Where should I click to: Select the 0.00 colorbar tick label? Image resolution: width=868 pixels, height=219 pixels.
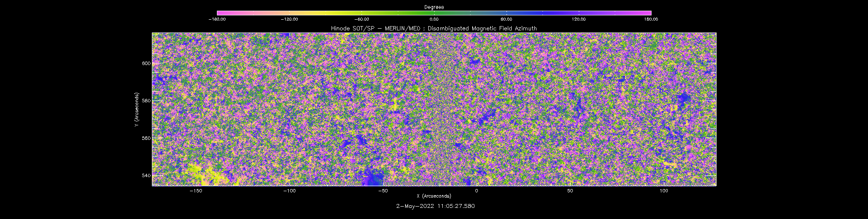click(434, 19)
